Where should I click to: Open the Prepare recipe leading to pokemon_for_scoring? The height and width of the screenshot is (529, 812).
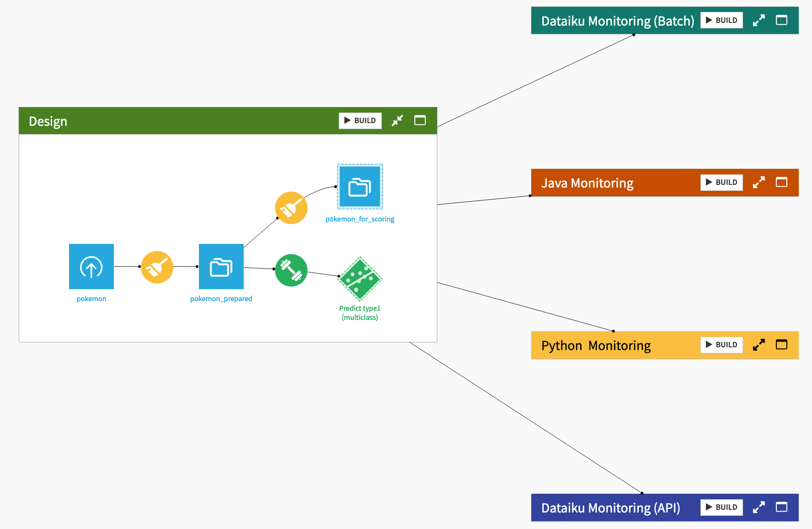291,207
